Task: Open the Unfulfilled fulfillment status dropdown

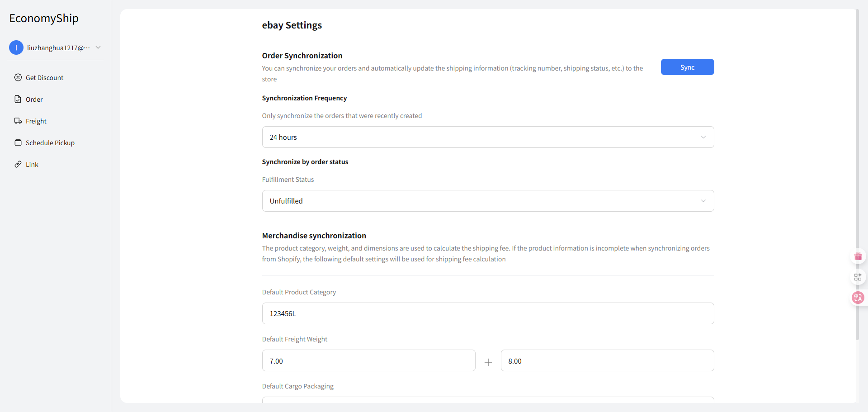Action: pos(487,201)
